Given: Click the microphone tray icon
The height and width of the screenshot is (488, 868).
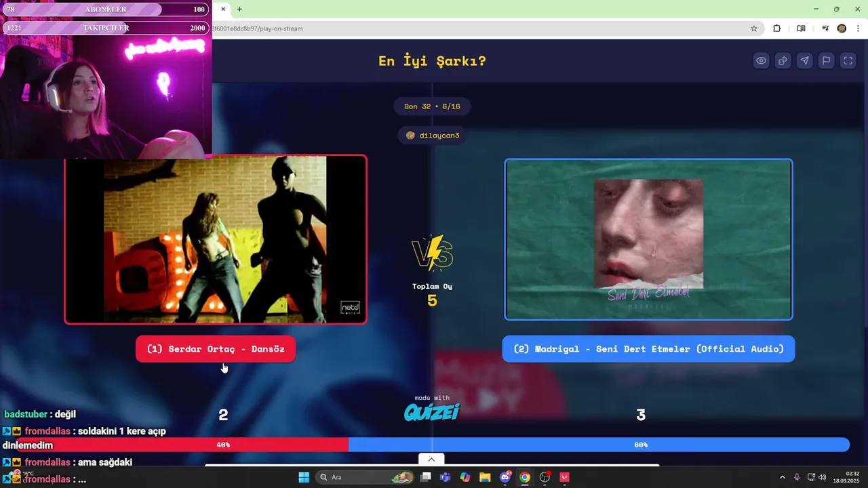Looking at the screenshot, I should click(797, 477).
